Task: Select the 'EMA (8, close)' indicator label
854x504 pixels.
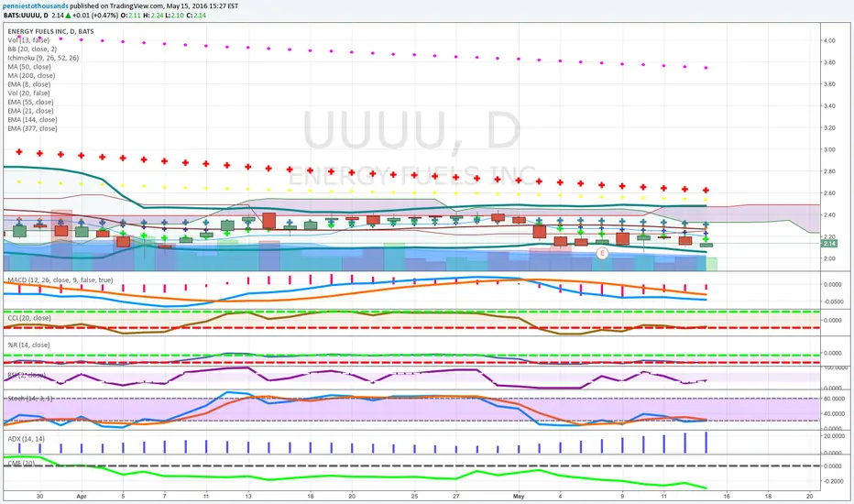Action: point(29,84)
